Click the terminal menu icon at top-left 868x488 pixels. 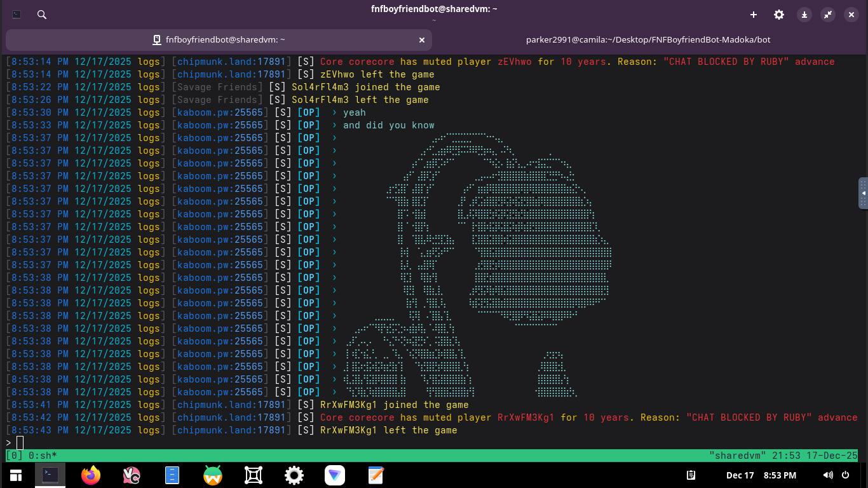(x=17, y=15)
